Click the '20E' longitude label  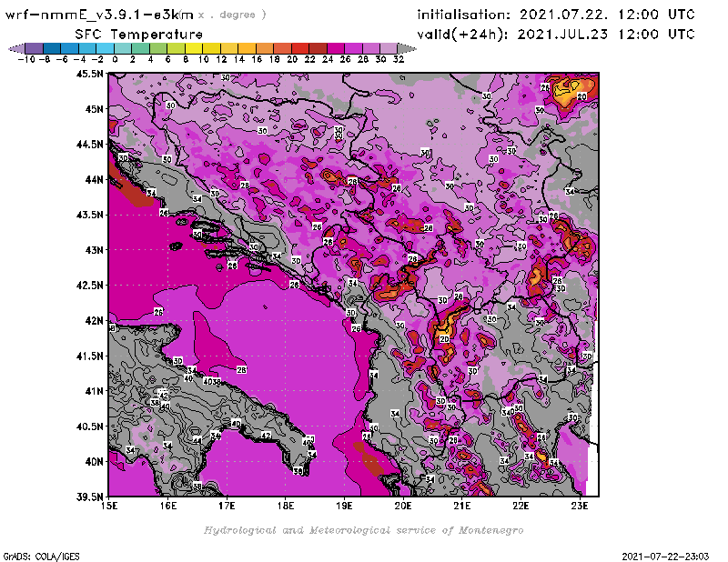pos(403,506)
